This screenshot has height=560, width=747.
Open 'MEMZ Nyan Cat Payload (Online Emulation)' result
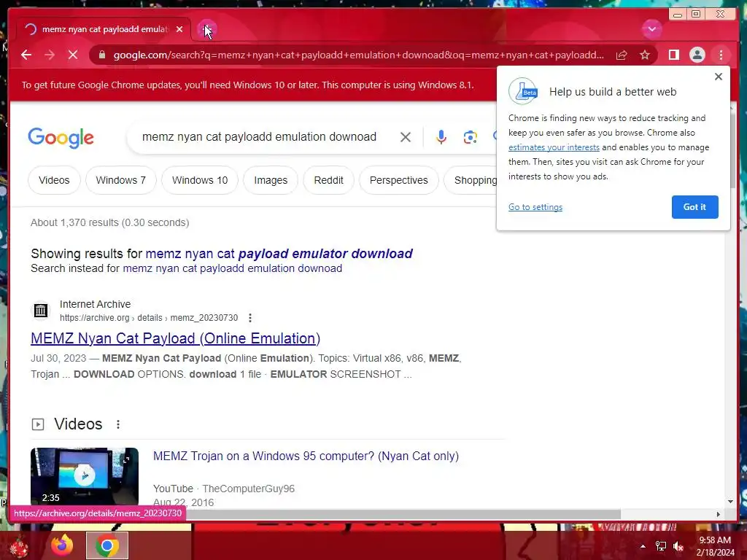tap(175, 338)
